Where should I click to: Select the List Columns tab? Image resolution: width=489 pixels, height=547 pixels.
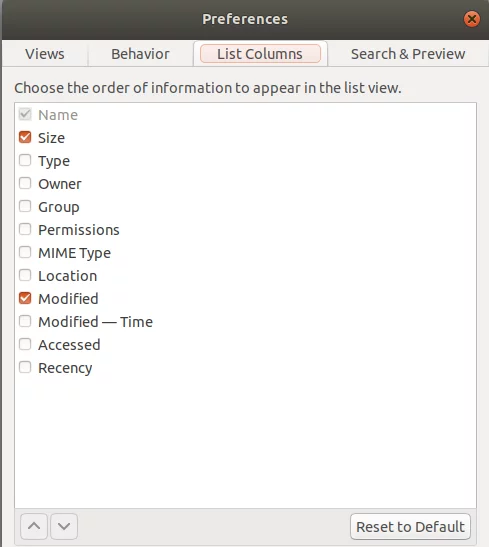coord(260,54)
